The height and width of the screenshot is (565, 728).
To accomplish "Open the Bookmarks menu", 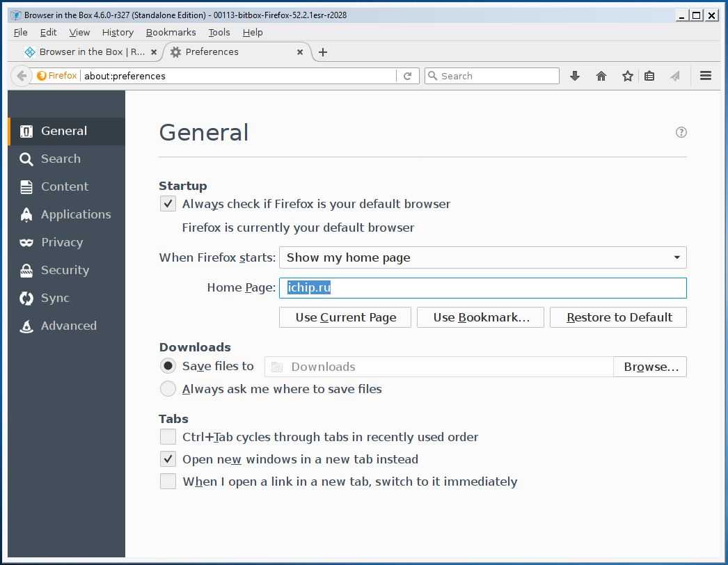I will [x=171, y=32].
